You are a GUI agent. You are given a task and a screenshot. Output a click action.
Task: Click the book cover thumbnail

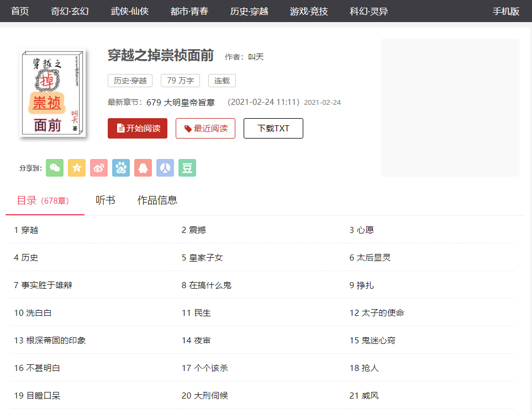tap(52, 93)
